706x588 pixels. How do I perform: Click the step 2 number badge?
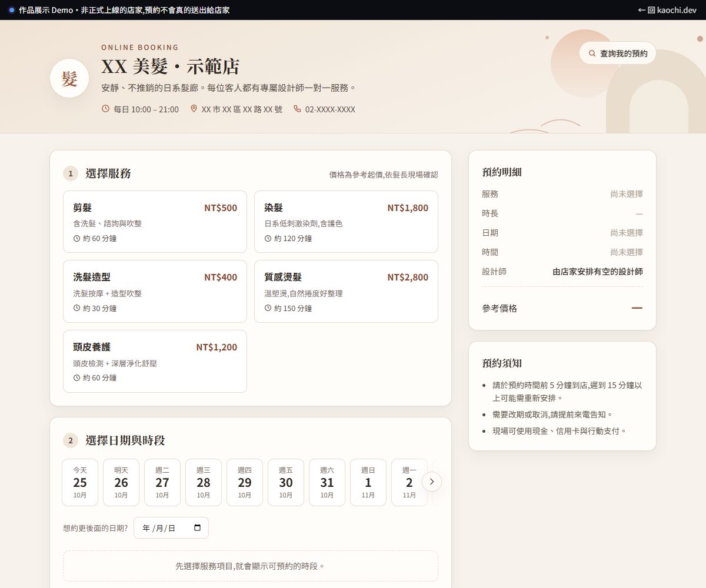tap(71, 440)
